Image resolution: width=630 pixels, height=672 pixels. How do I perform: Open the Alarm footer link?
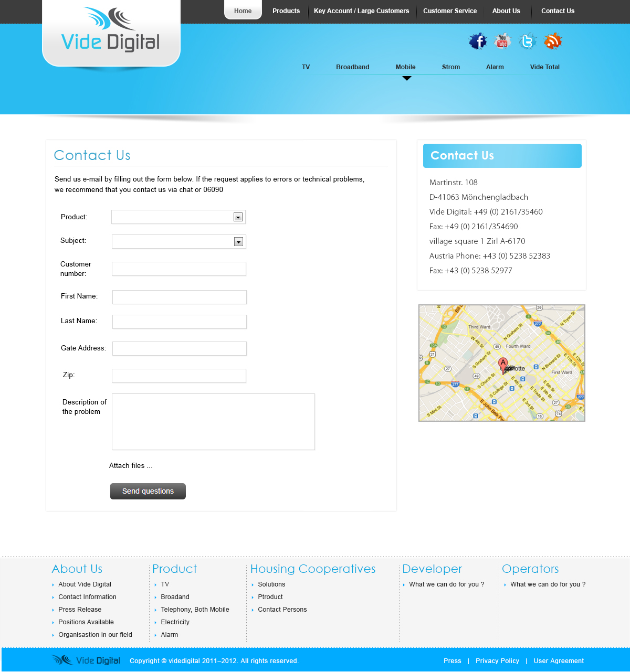[x=170, y=635]
